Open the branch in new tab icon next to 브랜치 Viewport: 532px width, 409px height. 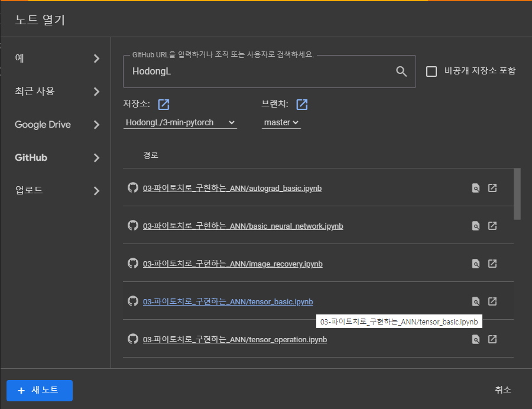(x=302, y=105)
